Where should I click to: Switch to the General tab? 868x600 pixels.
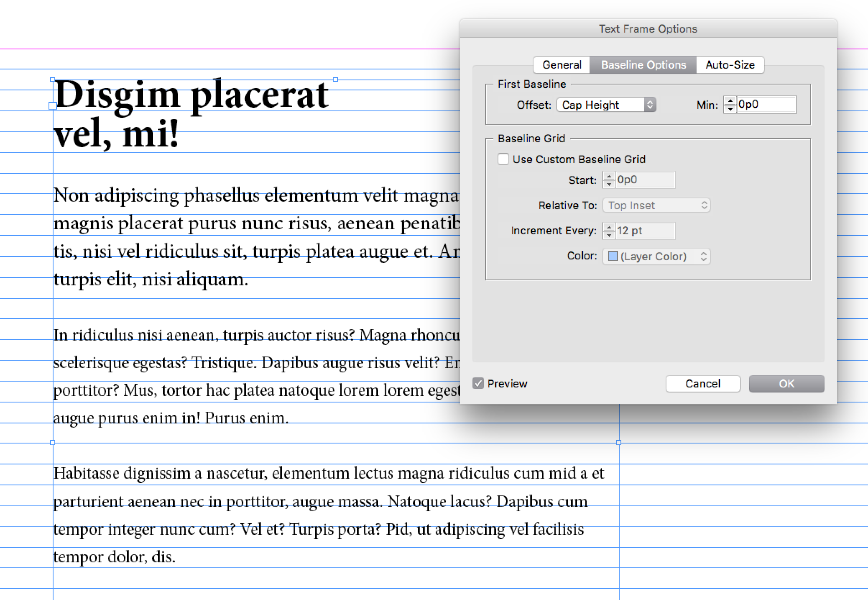click(x=562, y=64)
